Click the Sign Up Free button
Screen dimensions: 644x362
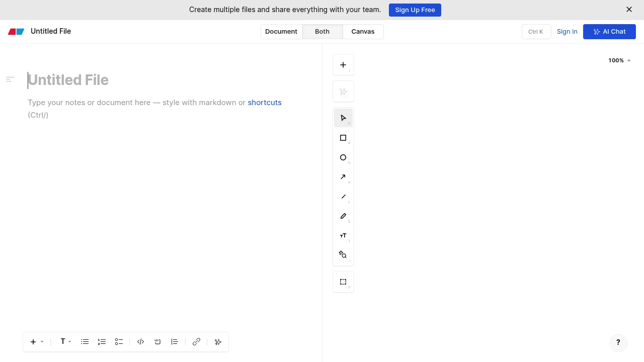415,10
